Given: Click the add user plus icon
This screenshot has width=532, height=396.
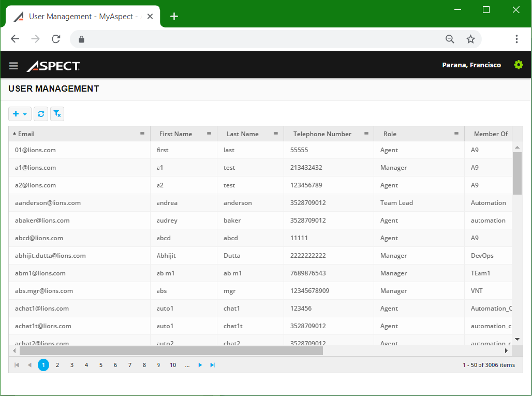Looking at the screenshot, I should [17, 113].
